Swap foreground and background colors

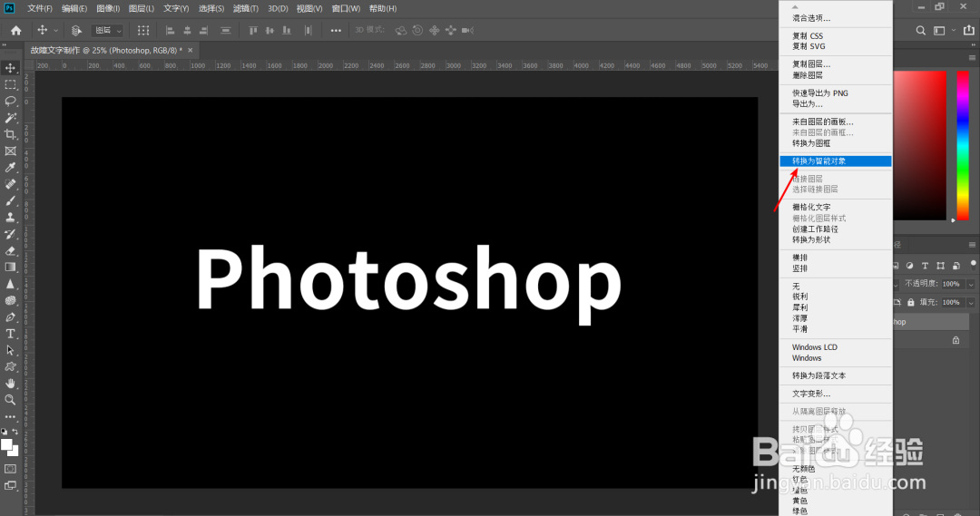(x=15, y=432)
